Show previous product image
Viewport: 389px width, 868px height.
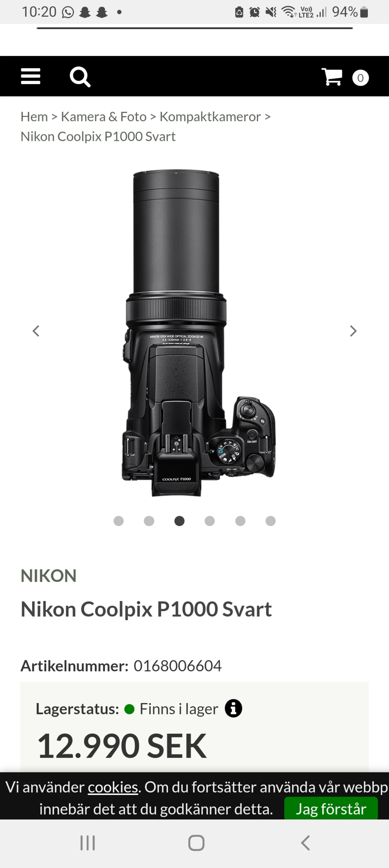click(36, 331)
